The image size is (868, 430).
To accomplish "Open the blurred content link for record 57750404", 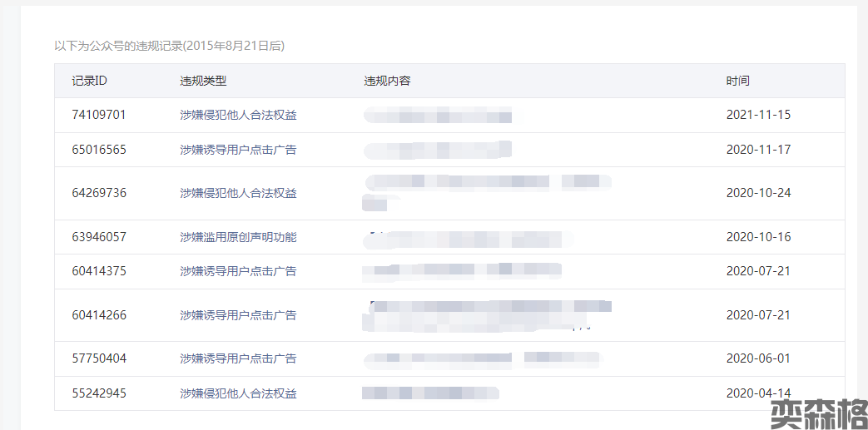I will [x=483, y=358].
